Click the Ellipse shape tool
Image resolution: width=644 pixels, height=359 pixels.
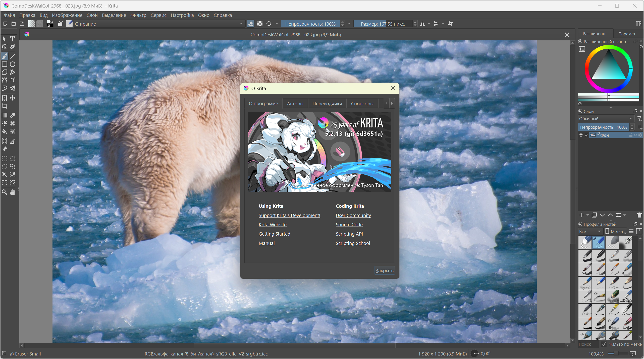(13, 64)
